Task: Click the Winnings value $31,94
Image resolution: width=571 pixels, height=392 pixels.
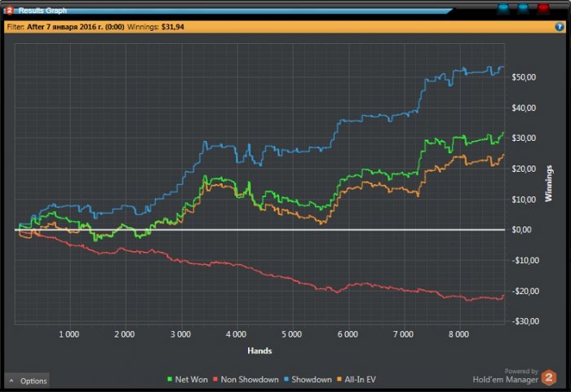Action: [173, 27]
